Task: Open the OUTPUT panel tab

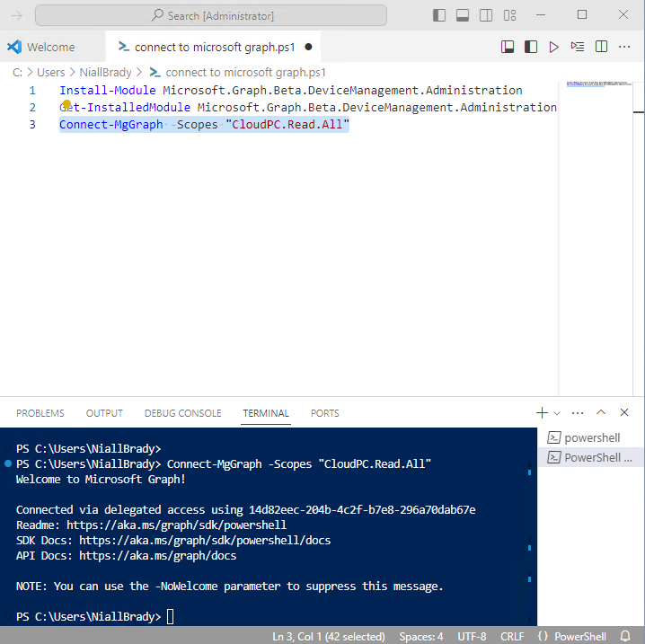Action: (x=104, y=413)
